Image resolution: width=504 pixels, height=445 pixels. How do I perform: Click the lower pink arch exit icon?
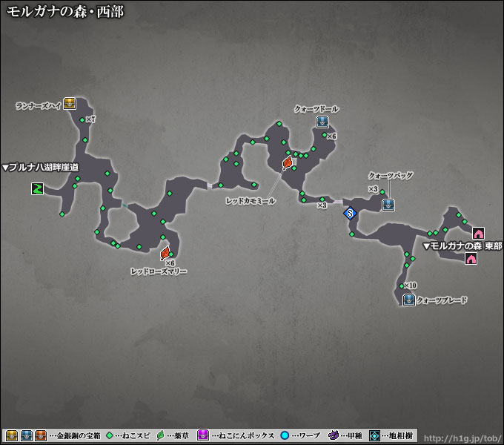coord(471,258)
